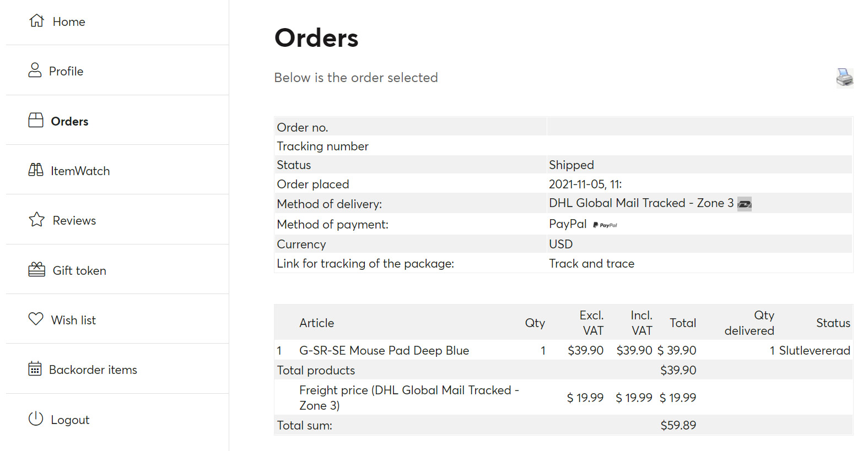Click the PayPal logo icon
868x451 pixels.
click(605, 225)
